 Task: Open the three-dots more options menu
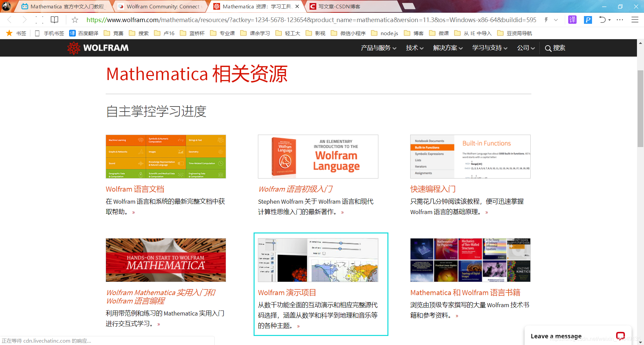620,20
